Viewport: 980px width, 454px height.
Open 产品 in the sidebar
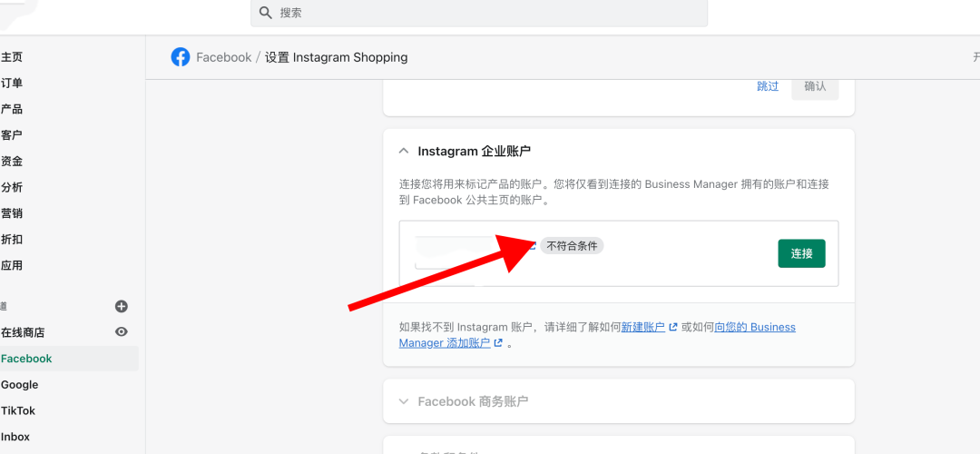click(x=12, y=110)
